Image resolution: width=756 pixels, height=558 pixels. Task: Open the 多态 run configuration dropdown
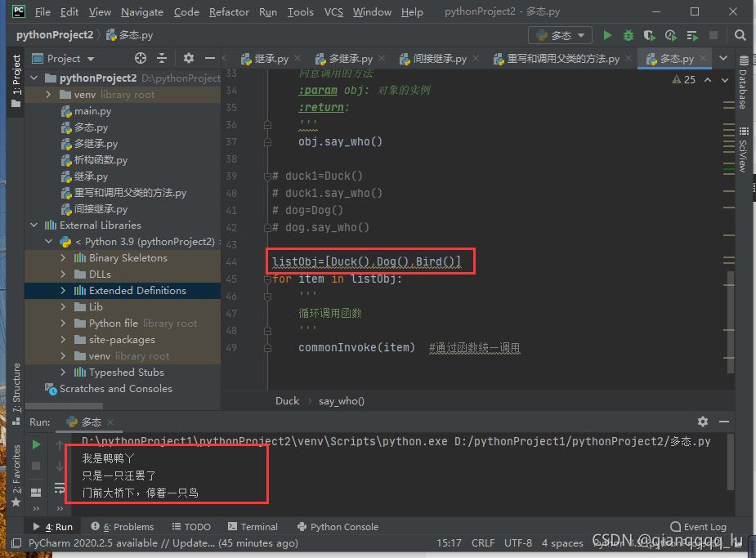pos(561,35)
